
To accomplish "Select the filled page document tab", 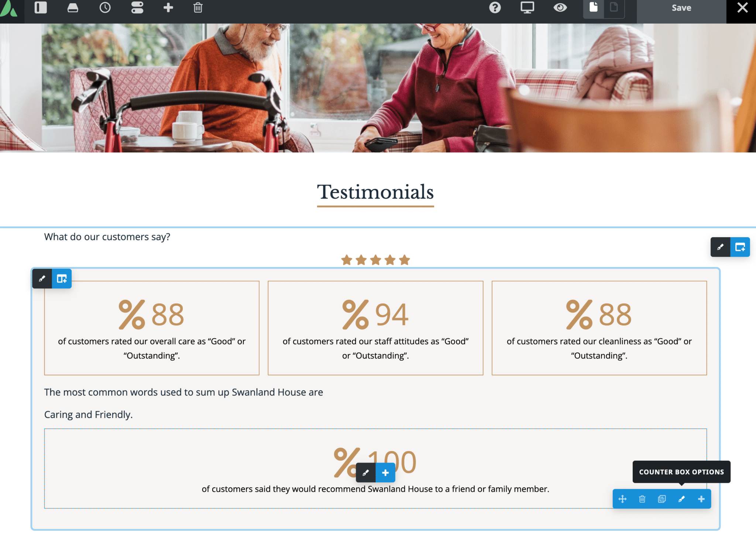I will point(593,8).
